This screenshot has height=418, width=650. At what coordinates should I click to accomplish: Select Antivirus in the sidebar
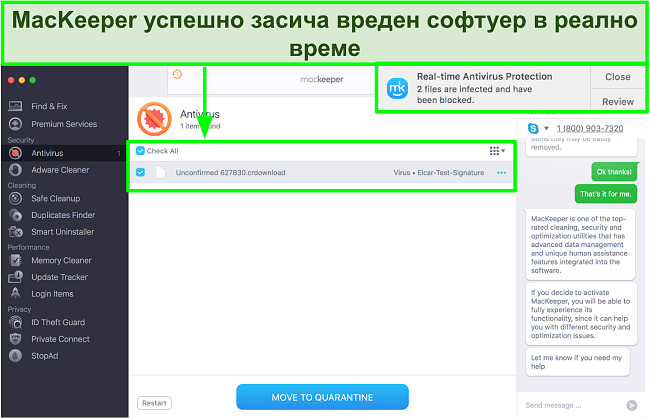(64, 153)
